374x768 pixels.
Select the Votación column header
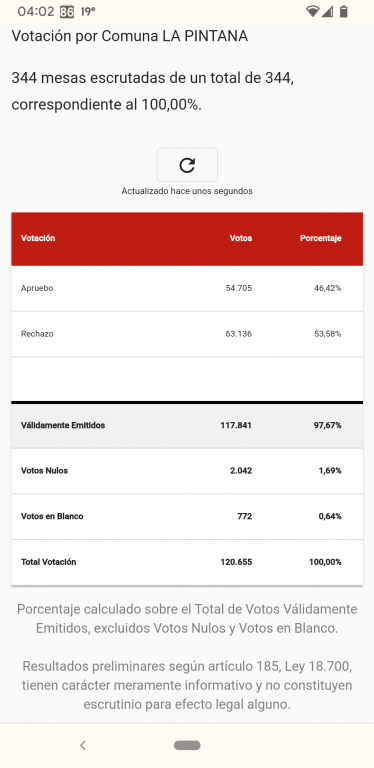(x=38, y=239)
